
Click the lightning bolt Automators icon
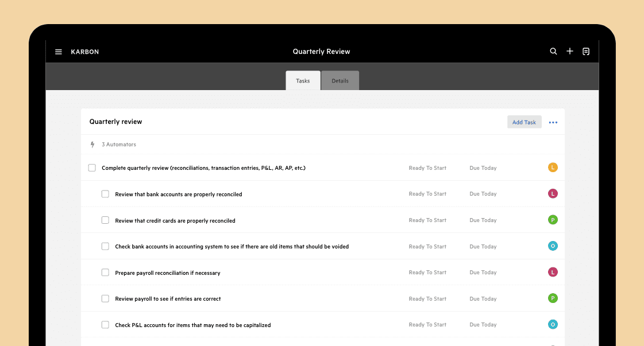[x=92, y=145]
